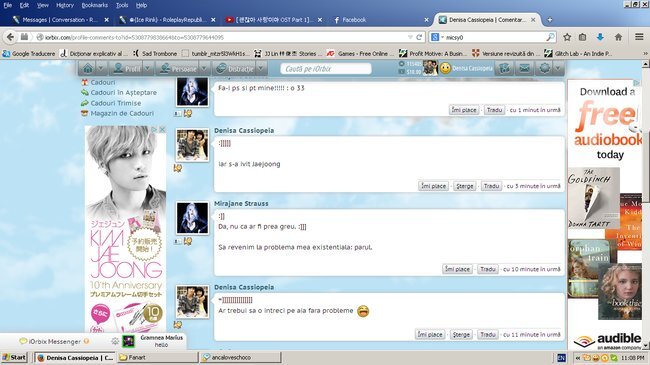Open the Cadouri link
Image resolution: width=650 pixels, height=365 pixels.
point(102,82)
